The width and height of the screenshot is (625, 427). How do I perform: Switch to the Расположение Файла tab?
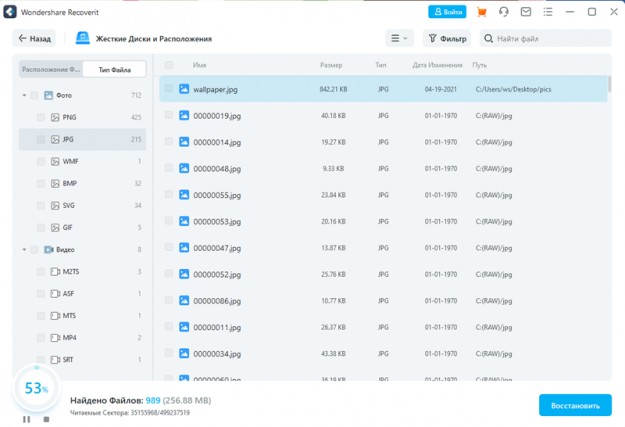click(x=50, y=70)
